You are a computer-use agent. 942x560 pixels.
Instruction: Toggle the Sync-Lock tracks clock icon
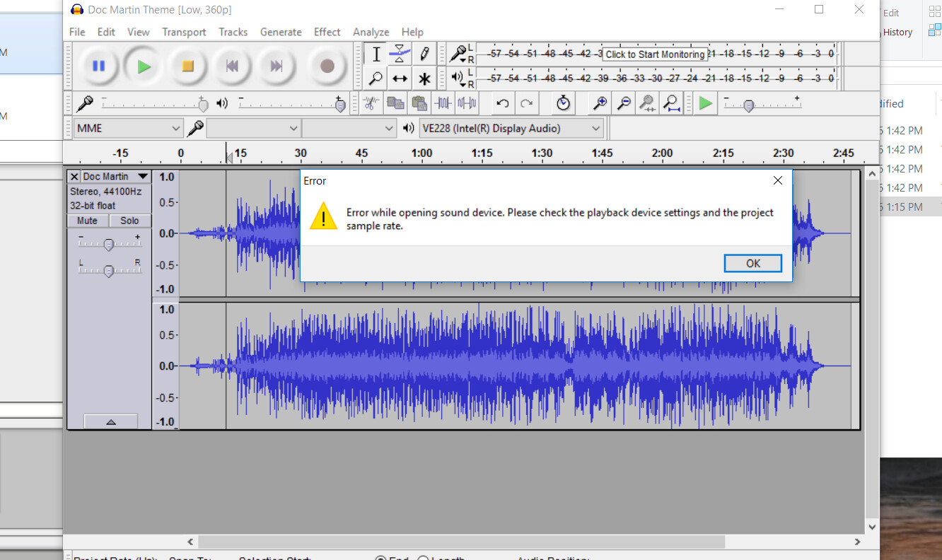tap(563, 103)
